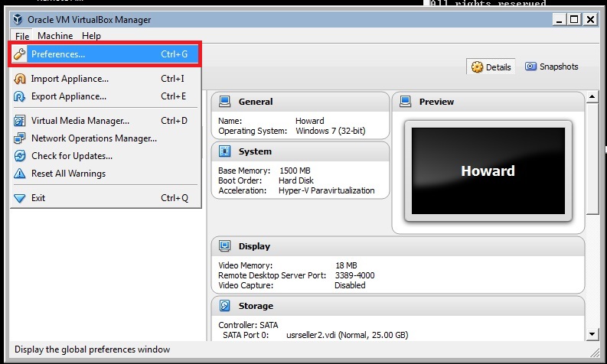Click the Howard VM preview thumbnail
The image size is (607, 364).
pos(488,171)
